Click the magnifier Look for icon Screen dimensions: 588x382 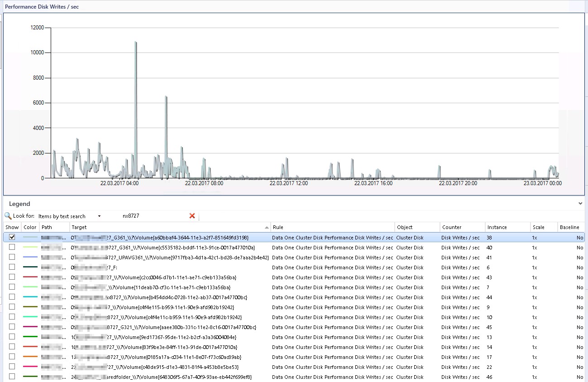click(x=8, y=216)
